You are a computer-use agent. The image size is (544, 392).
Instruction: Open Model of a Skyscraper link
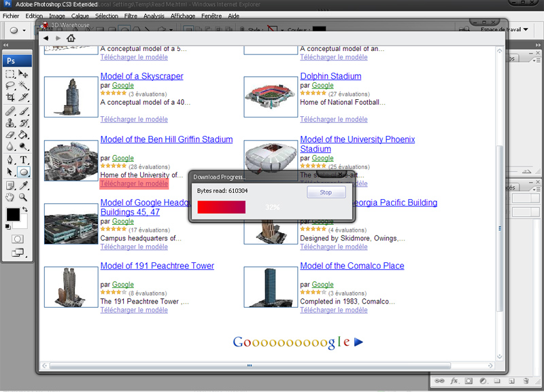[141, 76]
